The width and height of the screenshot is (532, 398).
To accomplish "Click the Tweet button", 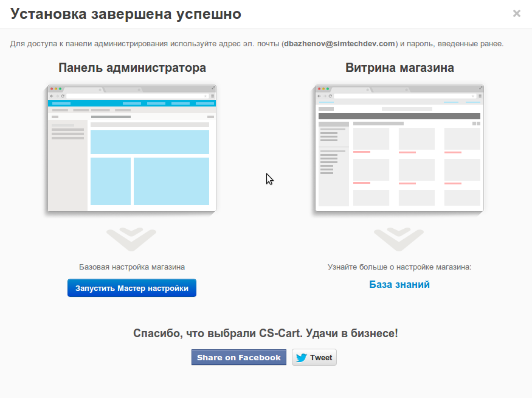I will click(x=314, y=357).
